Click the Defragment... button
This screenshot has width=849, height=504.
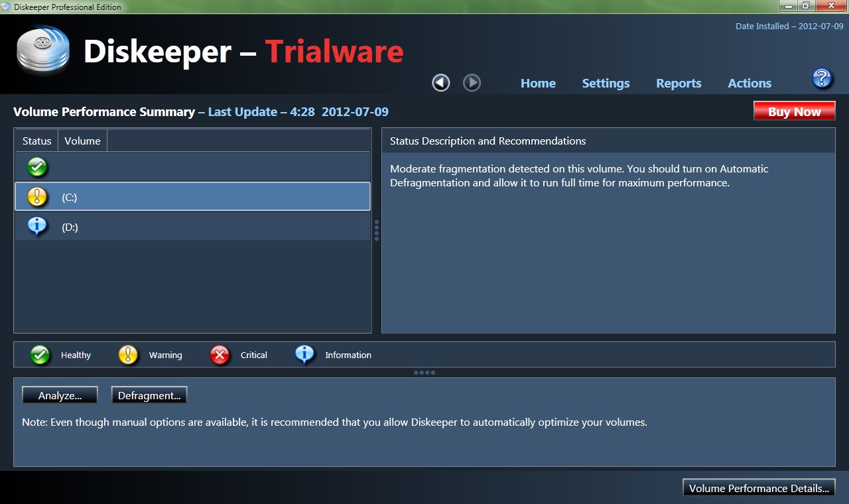pos(149,395)
